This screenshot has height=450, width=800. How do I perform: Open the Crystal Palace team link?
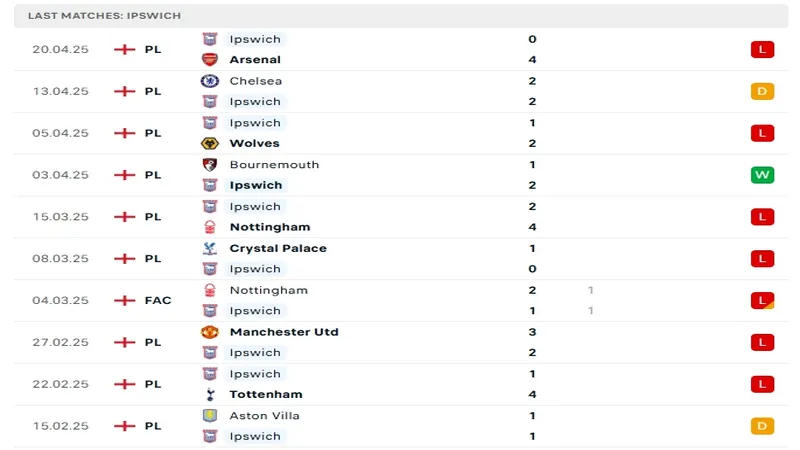[x=278, y=248]
